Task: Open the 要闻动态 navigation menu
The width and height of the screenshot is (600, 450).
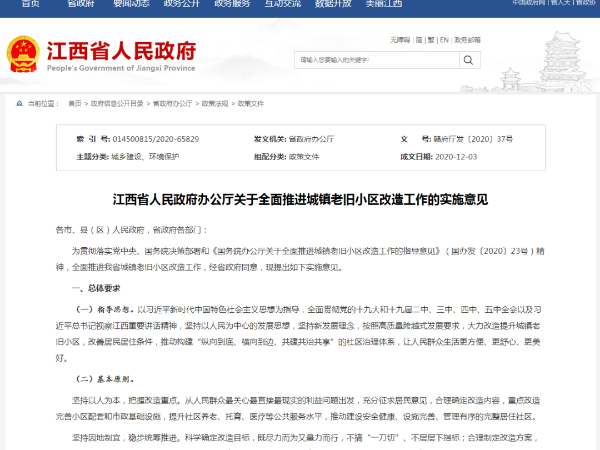Action: [x=131, y=3]
